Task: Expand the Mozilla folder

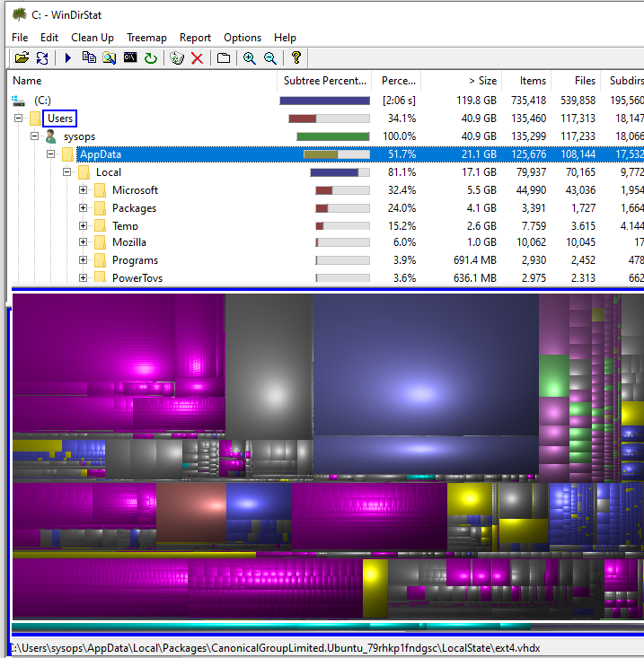Action: [84, 242]
